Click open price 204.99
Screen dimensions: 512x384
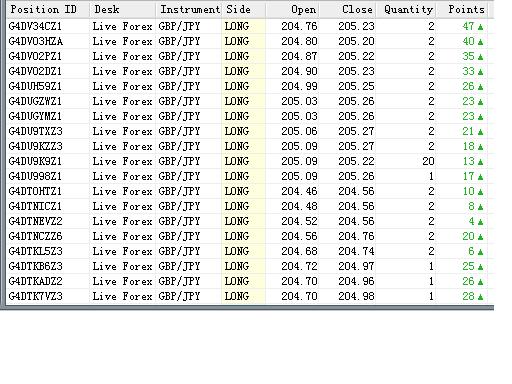point(299,86)
